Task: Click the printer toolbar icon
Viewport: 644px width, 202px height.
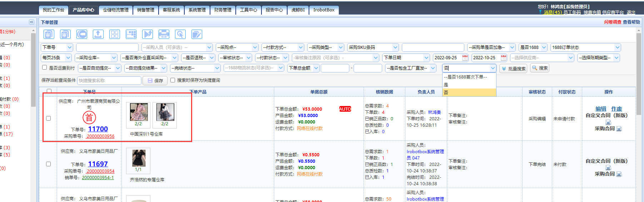Action: tap(164, 34)
